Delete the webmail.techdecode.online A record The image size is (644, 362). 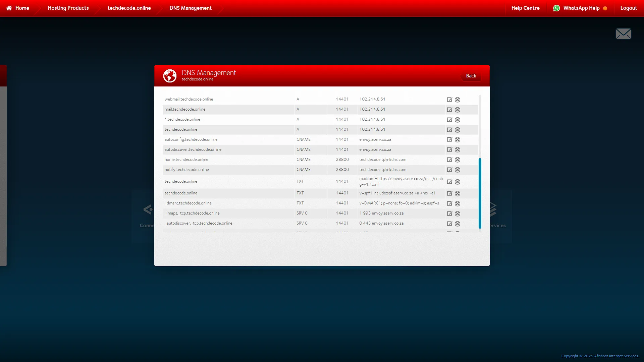point(458,100)
